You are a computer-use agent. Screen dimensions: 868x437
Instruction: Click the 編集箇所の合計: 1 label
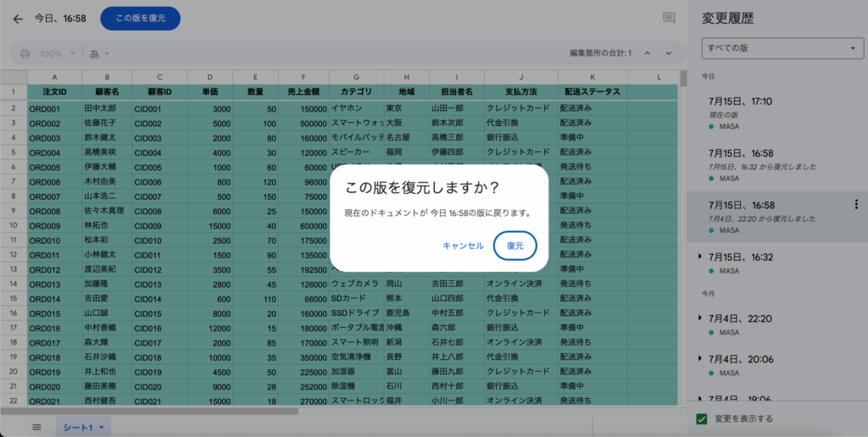point(601,53)
